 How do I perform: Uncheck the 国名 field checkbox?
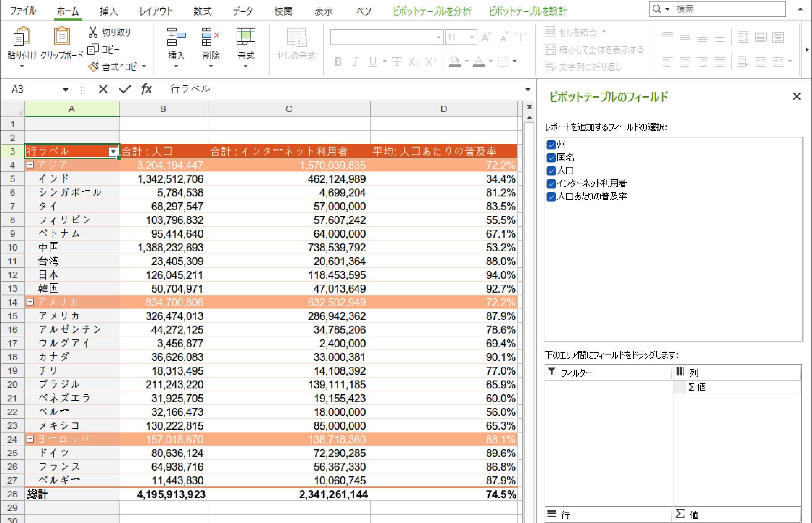click(551, 158)
